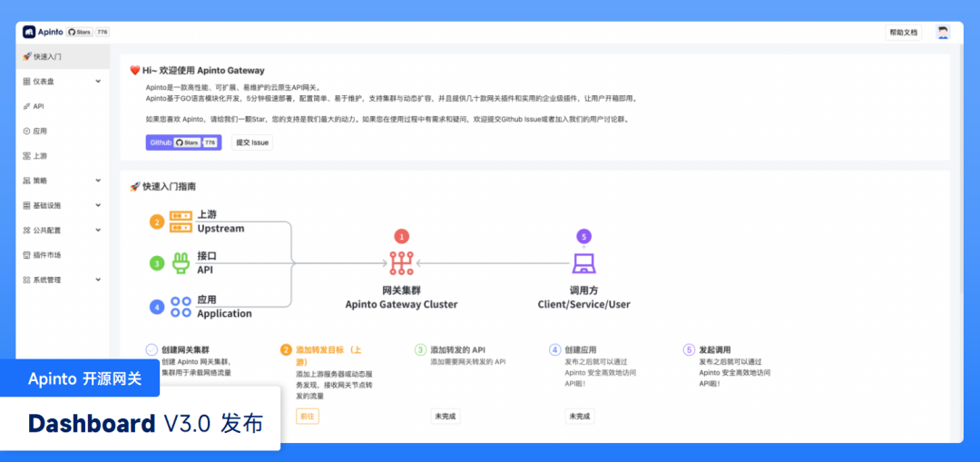Click the 网关集群 Apinto Gateway Cluster label
This screenshot has height=462, width=980.
(401, 298)
